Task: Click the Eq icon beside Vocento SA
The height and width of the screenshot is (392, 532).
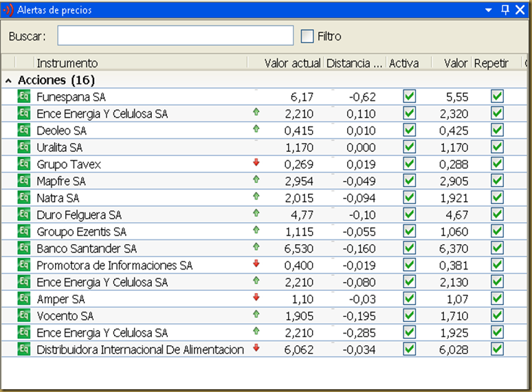Action: click(24, 315)
